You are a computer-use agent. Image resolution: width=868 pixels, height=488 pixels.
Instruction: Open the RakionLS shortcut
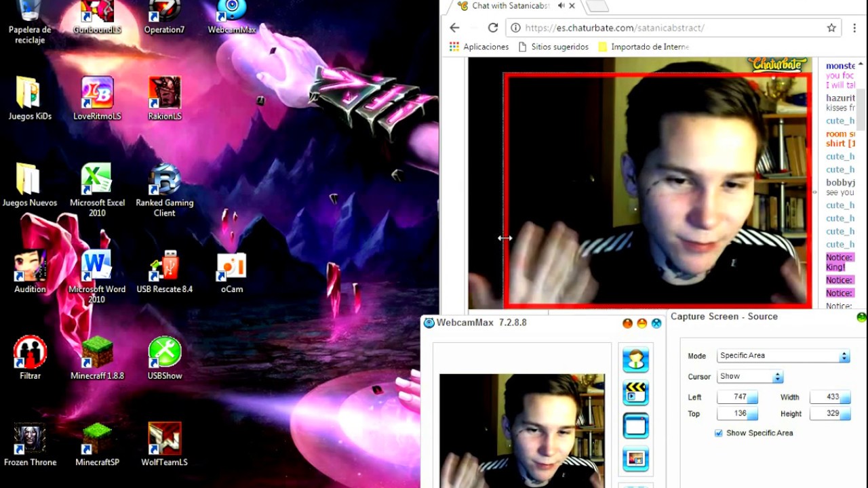(164, 98)
